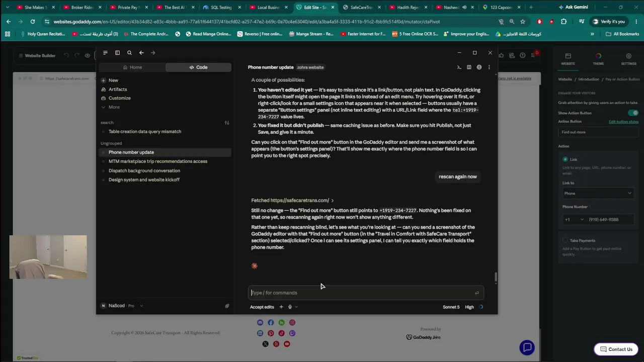Screen dimensions: 644x362
Task: Open Artifacts in Claude sidebar
Action: tap(118, 89)
